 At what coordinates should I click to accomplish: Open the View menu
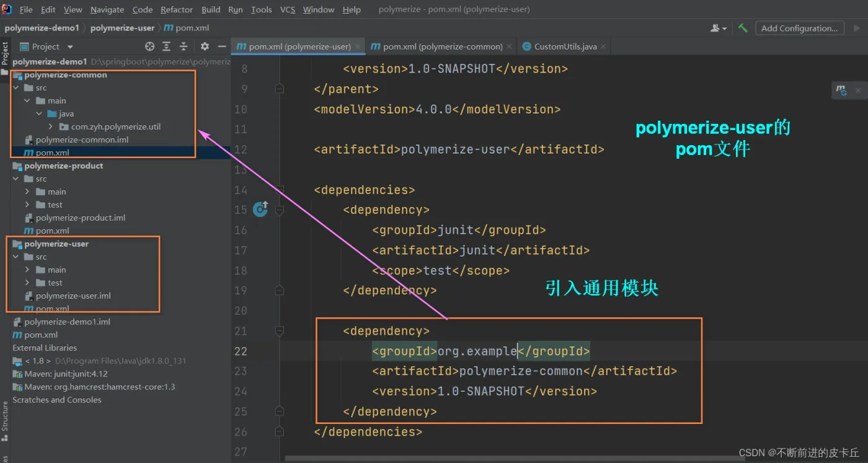pos(73,9)
